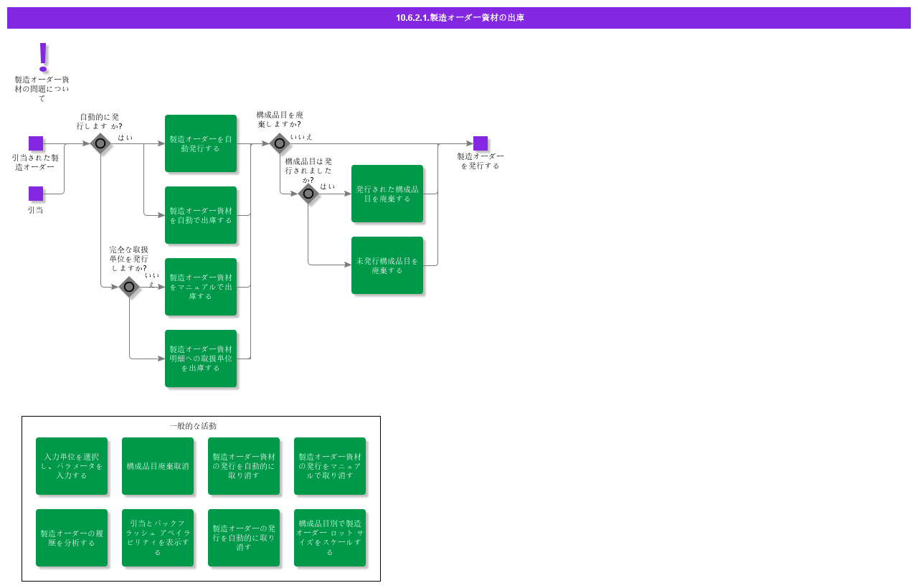Click the 自動的に発行しますか? gateway diamond
This screenshot has width=918, height=588.
click(100, 143)
